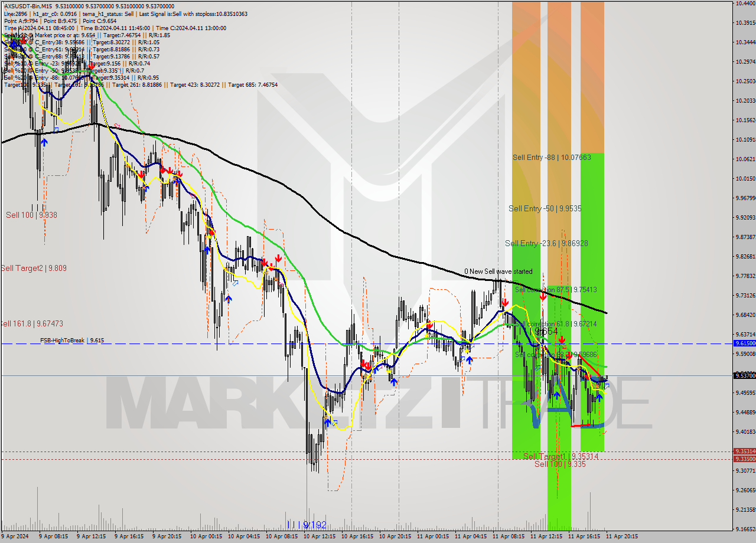Viewport: 756px width, 543px height.
Task: Click the '11 Apr 20:15' time axis label
Action: point(622,537)
